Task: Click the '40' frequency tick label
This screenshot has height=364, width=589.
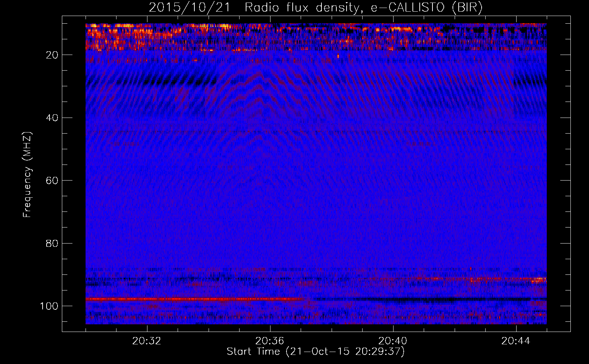Action: pos(52,118)
